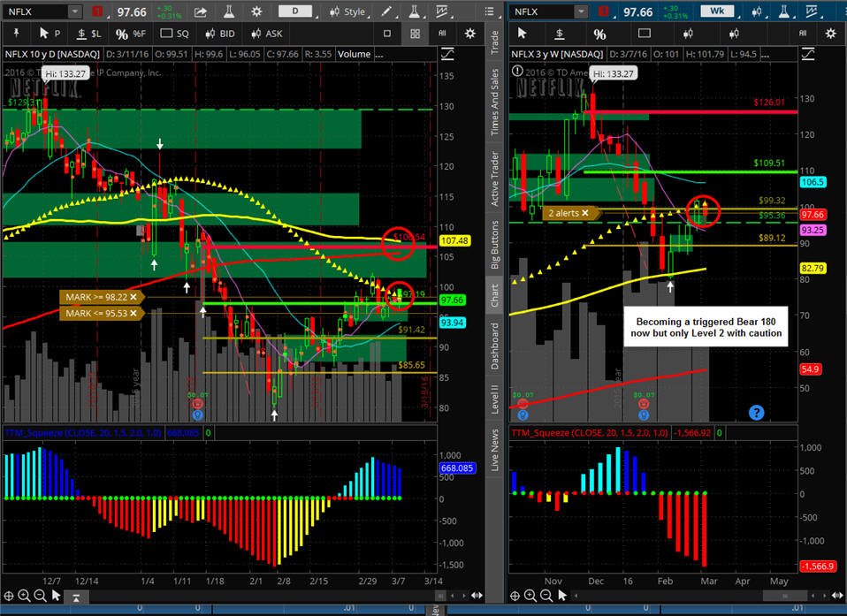
Task: Open the studies flask dropdown beside the pencil
Action: click(x=415, y=11)
